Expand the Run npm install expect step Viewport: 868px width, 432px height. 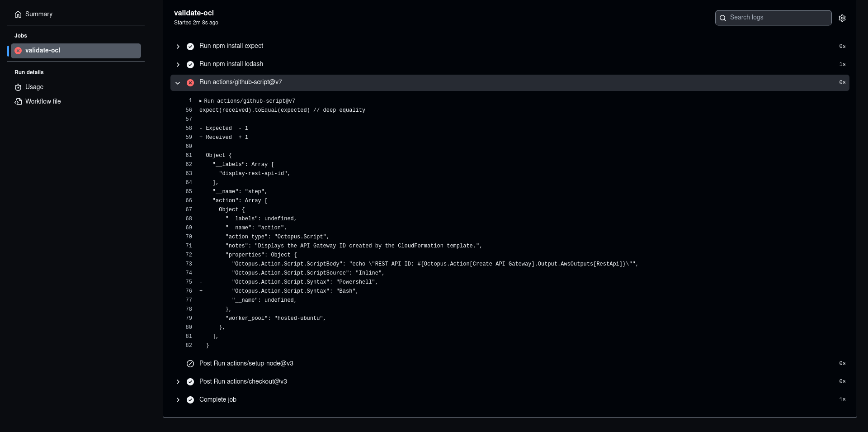coord(178,47)
